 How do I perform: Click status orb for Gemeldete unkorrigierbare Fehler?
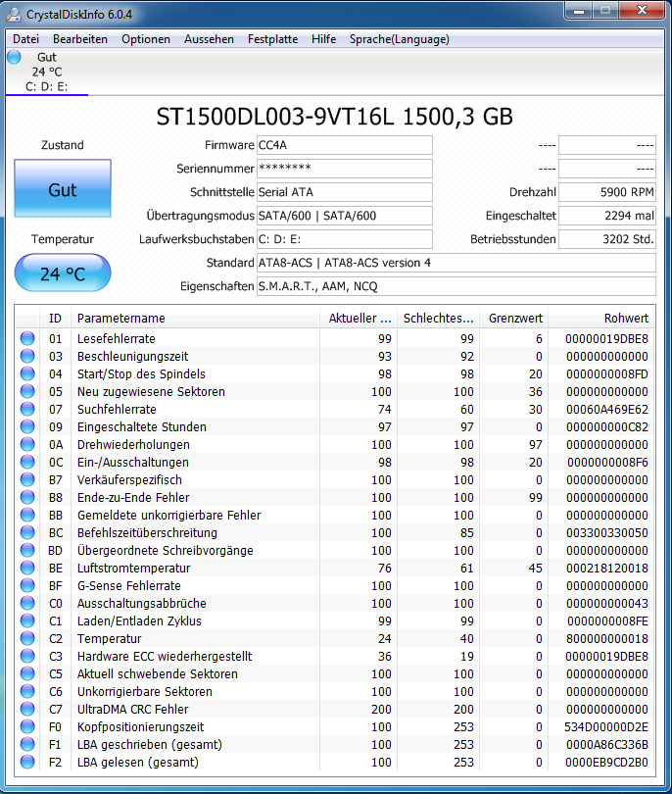click(x=27, y=515)
